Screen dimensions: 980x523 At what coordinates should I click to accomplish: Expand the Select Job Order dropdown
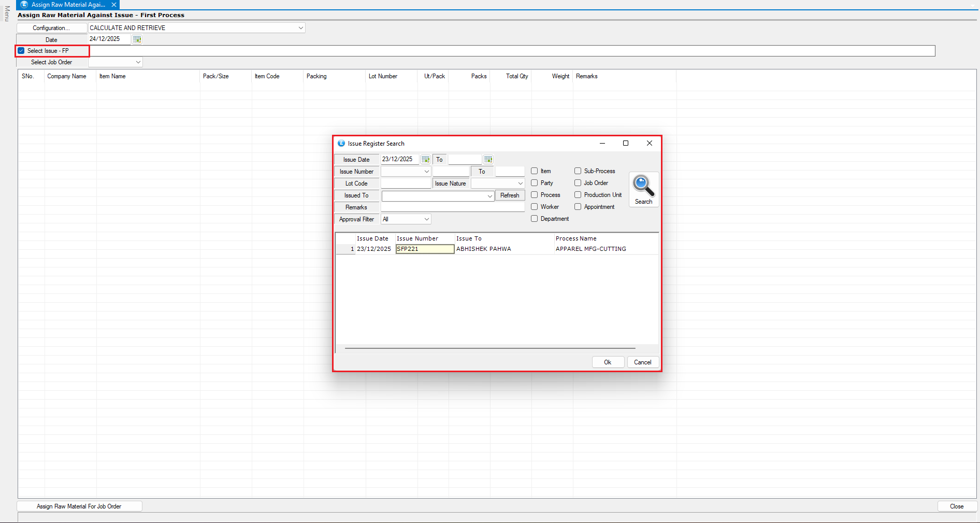point(138,62)
